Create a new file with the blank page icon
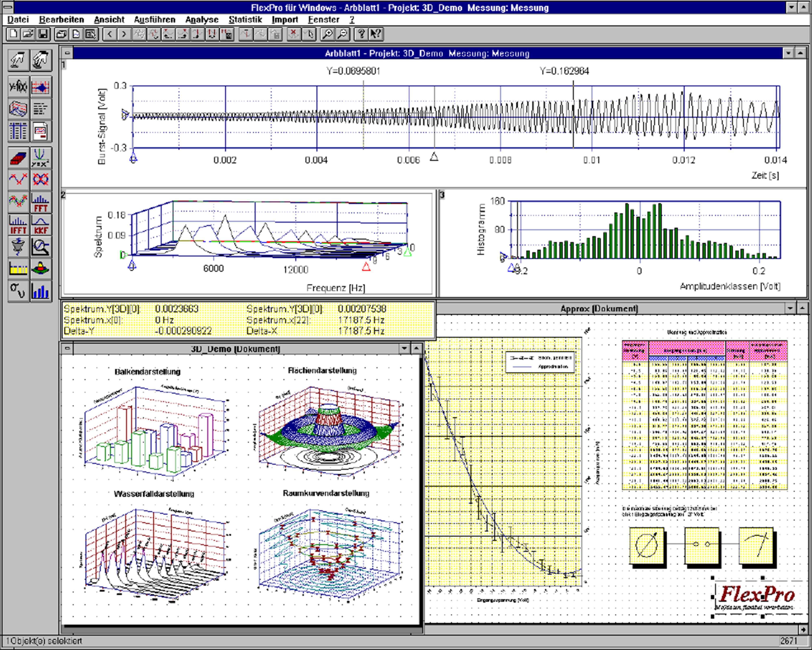 [13, 34]
